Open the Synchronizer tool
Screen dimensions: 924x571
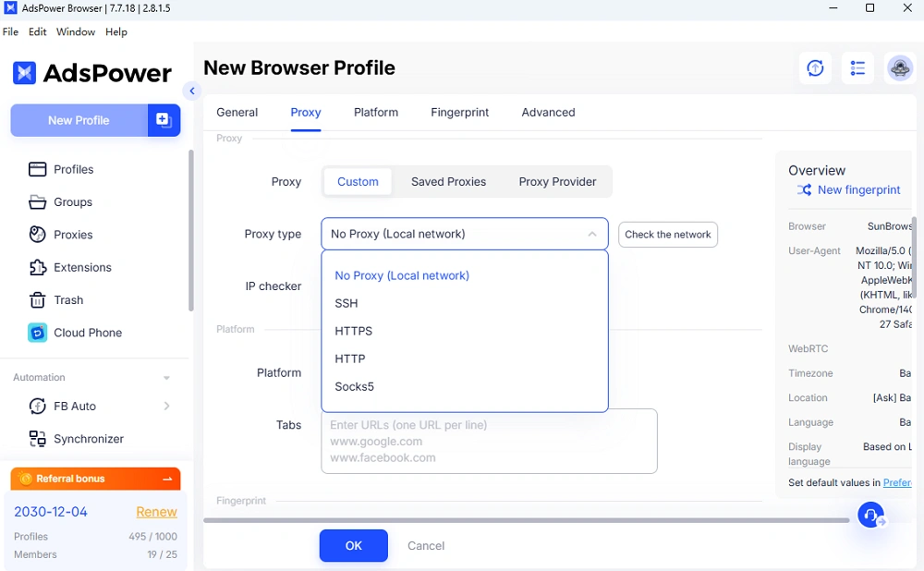89,438
